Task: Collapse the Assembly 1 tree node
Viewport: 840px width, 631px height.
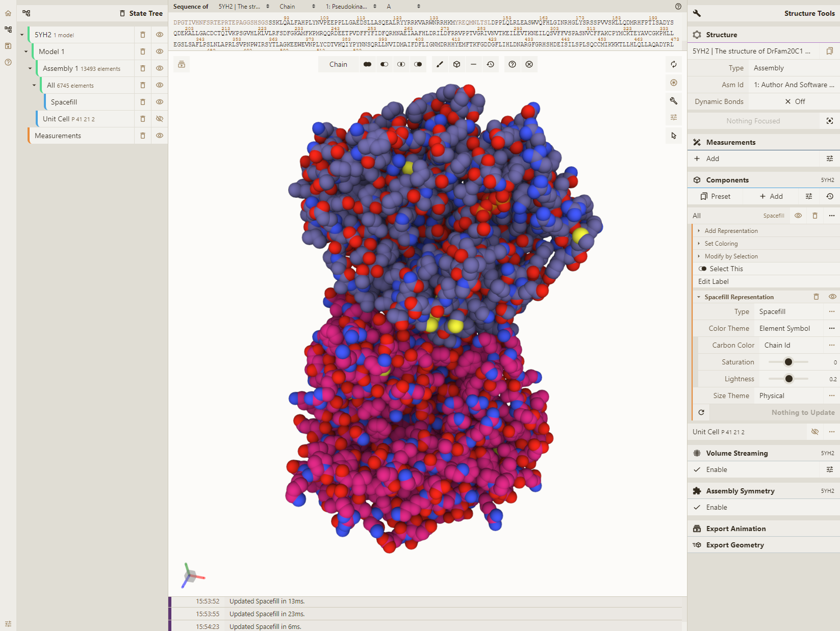Action: click(x=30, y=68)
